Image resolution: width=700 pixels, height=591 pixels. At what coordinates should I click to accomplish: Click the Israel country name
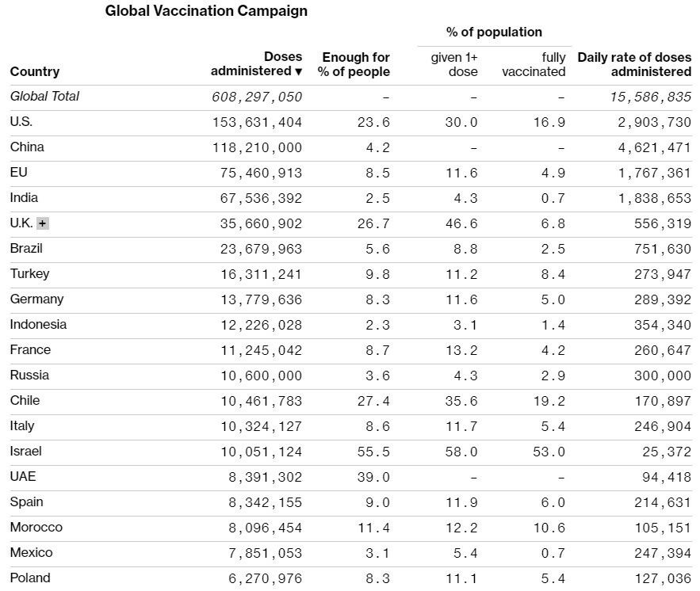[26, 452]
